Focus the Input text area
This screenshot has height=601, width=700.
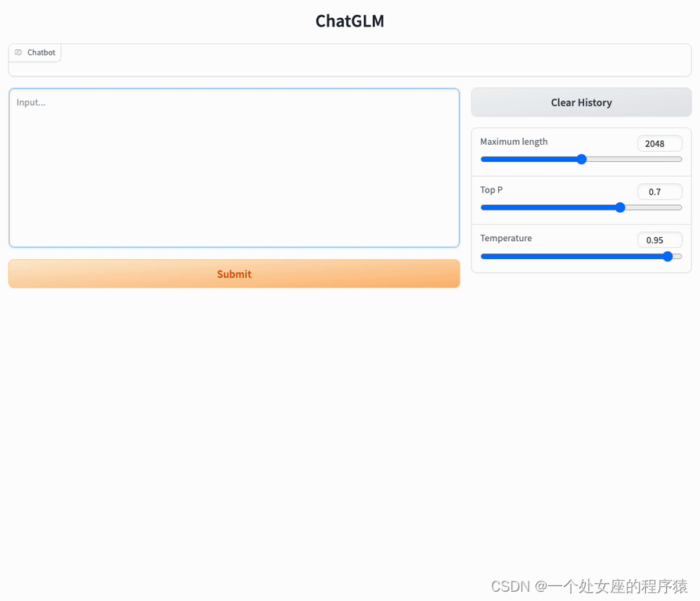234,167
